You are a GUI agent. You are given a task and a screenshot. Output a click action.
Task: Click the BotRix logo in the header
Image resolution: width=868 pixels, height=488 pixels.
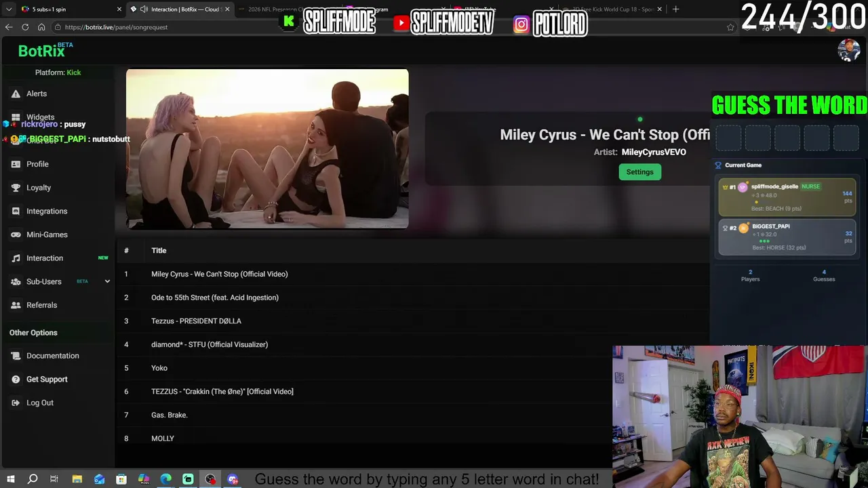coord(45,50)
